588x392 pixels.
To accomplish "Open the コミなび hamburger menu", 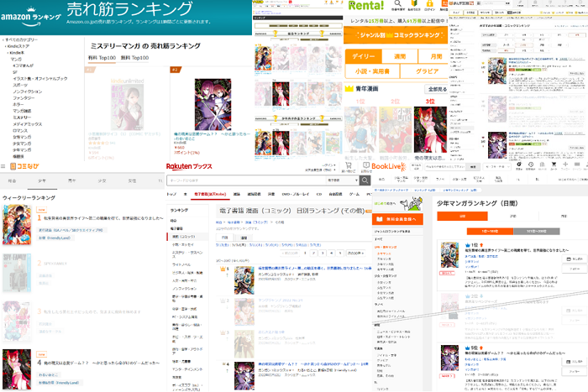I will point(3,166).
